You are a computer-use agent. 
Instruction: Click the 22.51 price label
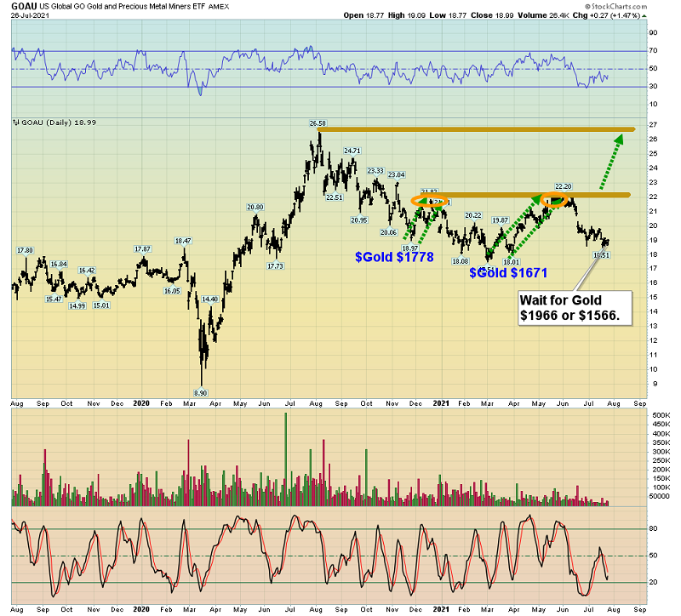point(335,197)
